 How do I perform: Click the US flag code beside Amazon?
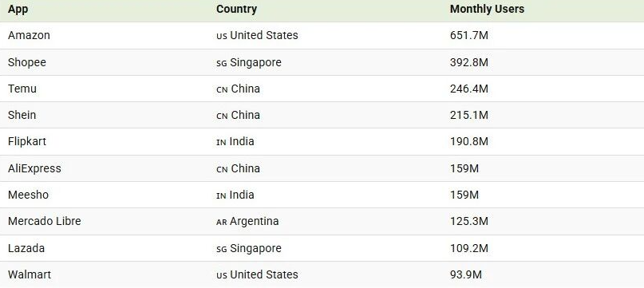click(221, 36)
